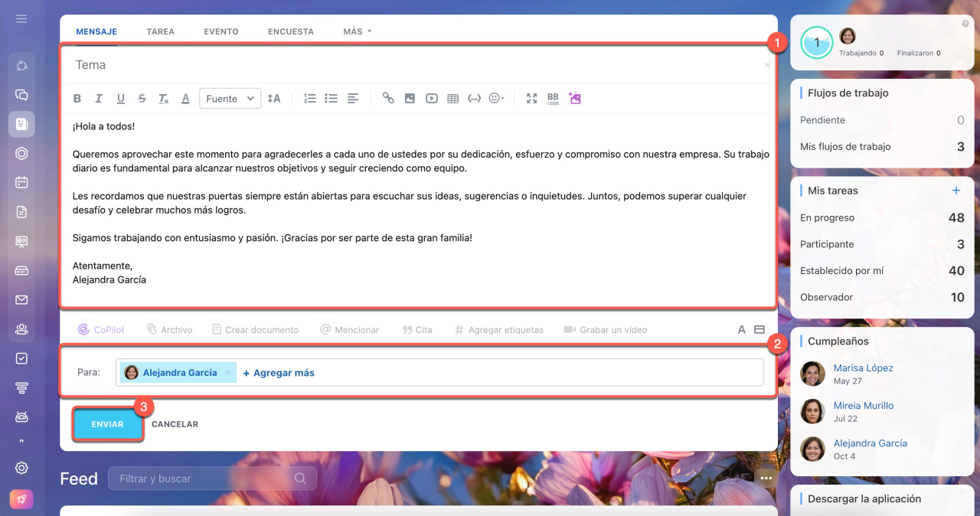Insert a hyperlink into message
Viewport: 980px width, 516px height.
(x=388, y=99)
